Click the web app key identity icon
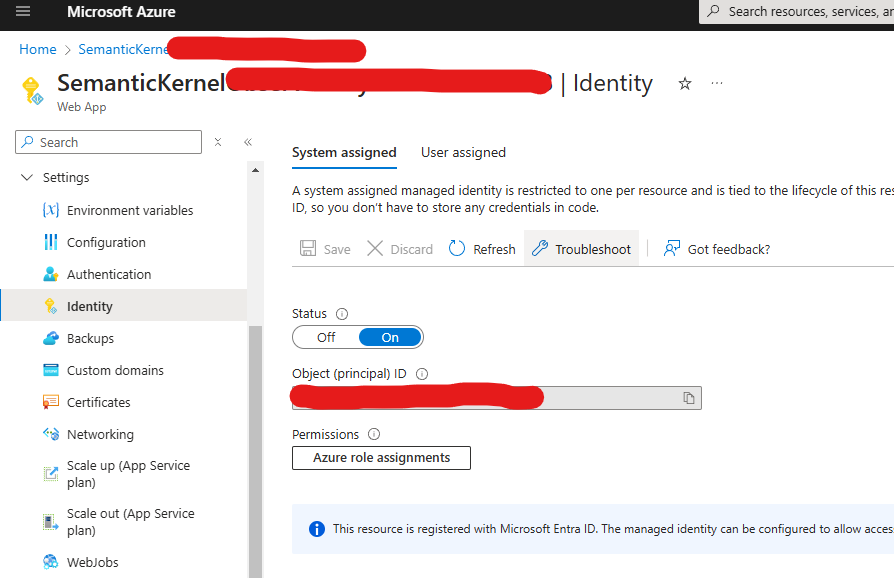This screenshot has width=894, height=578. tap(32, 91)
